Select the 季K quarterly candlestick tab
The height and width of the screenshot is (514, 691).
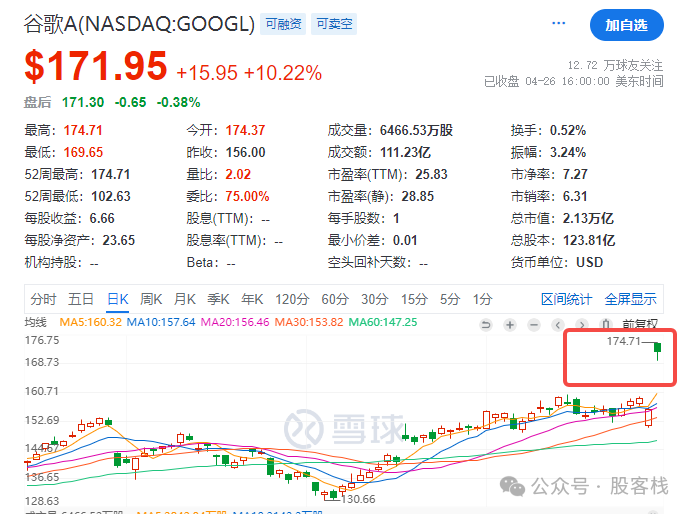(219, 299)
